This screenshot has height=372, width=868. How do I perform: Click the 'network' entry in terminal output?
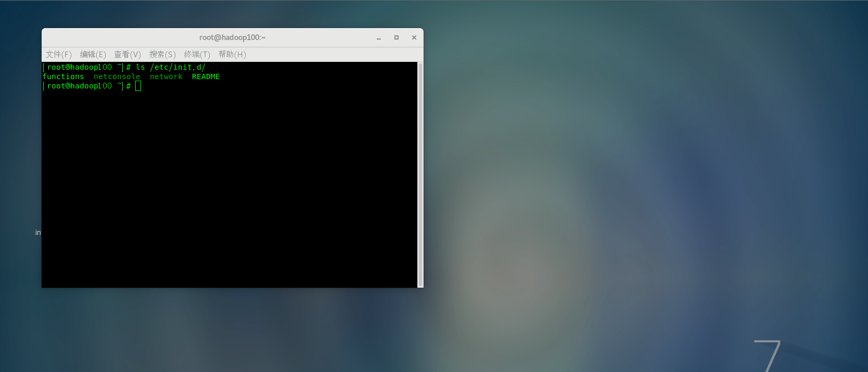(166, 76)
